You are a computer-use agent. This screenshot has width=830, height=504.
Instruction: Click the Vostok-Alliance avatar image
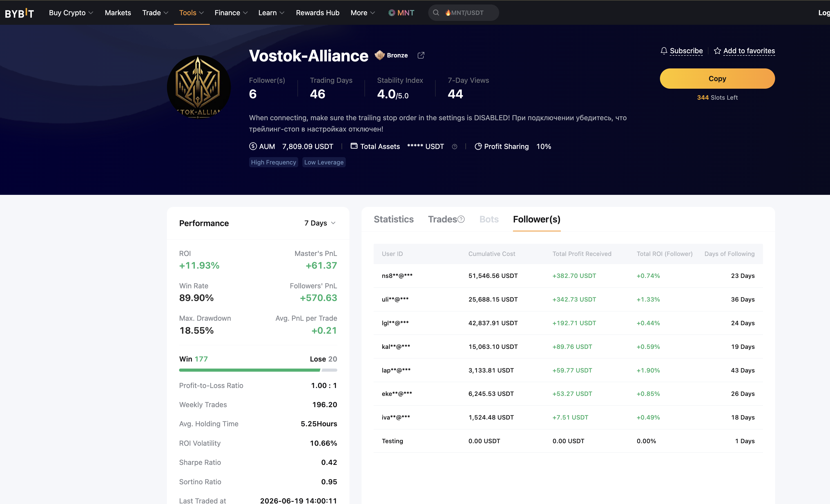199,87
